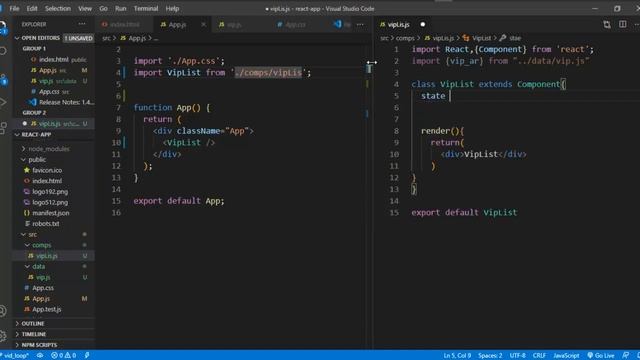Open logo192.png in the explorer
Viewport: 640px width, 360px height.
click(x=50, y=191)
